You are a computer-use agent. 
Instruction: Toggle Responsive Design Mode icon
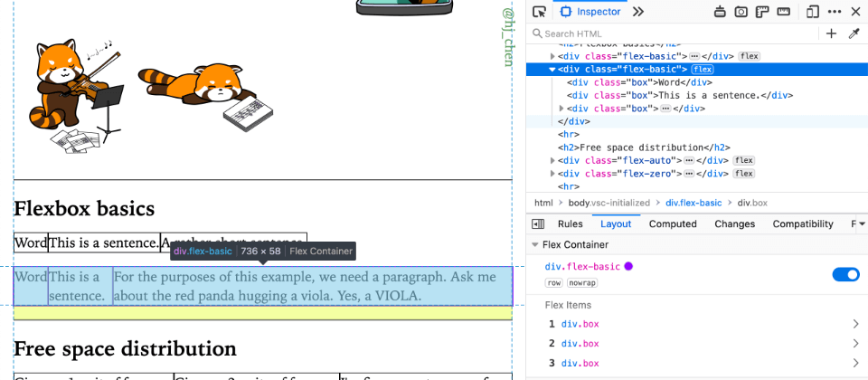pos(813,12)
